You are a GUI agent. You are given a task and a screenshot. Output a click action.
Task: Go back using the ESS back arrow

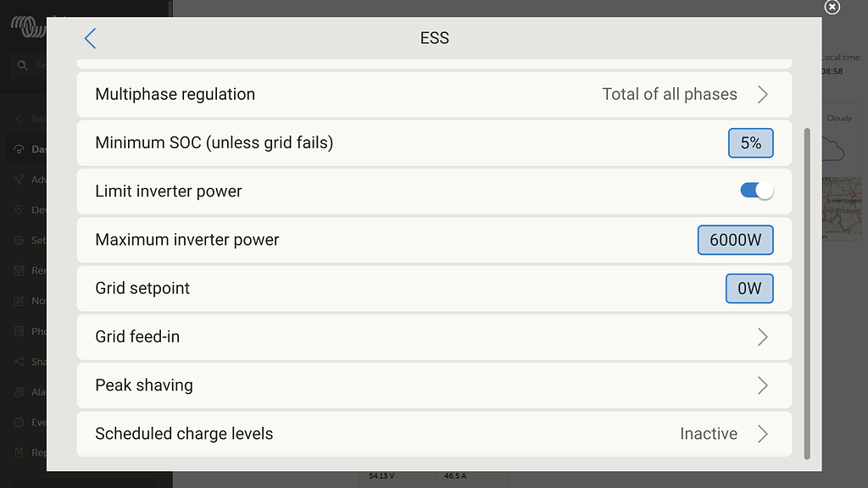coord(91,38)
